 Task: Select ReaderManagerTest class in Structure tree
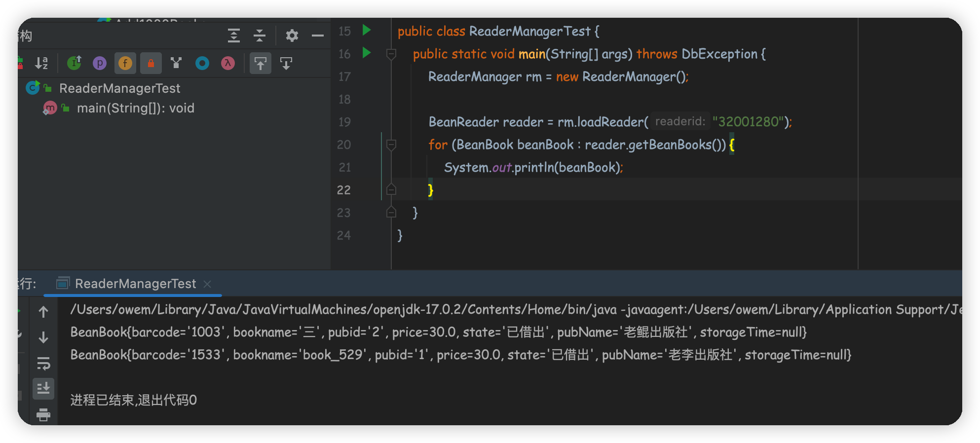[x=120, y=88]
